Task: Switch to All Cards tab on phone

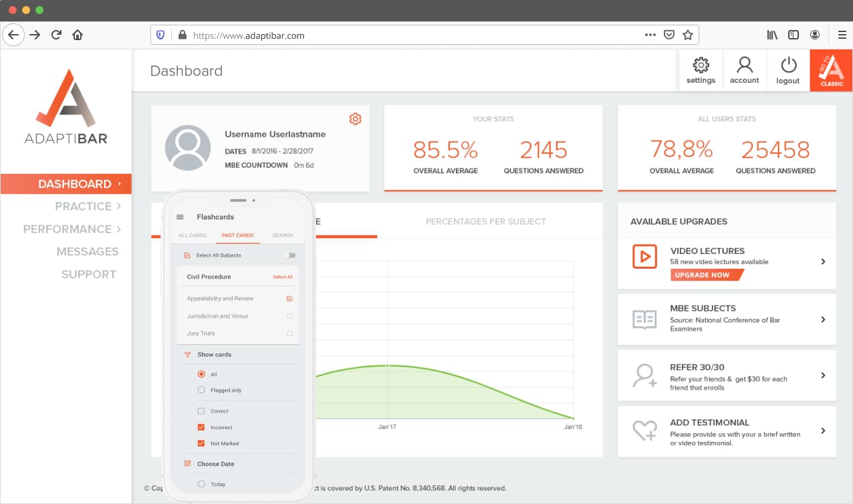Action: pyautogui.click(x=193, y=235)
